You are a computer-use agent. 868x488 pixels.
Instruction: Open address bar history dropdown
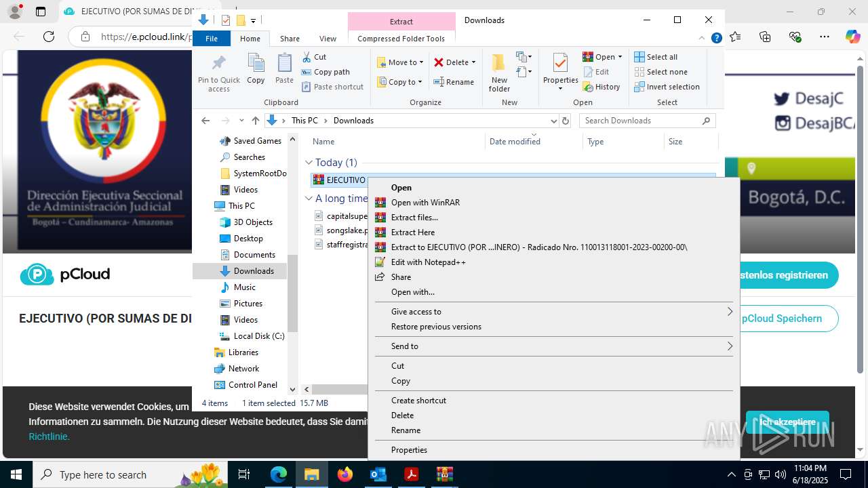point(553,121)
